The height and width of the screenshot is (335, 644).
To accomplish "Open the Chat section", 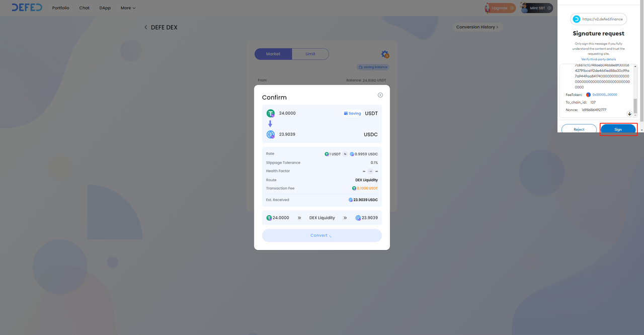I will click(84, 8).
